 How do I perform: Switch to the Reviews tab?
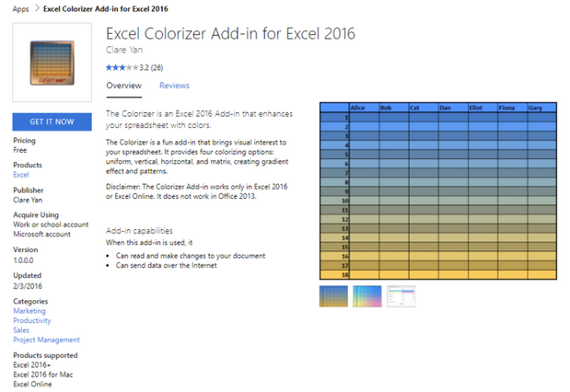(174, 86)
